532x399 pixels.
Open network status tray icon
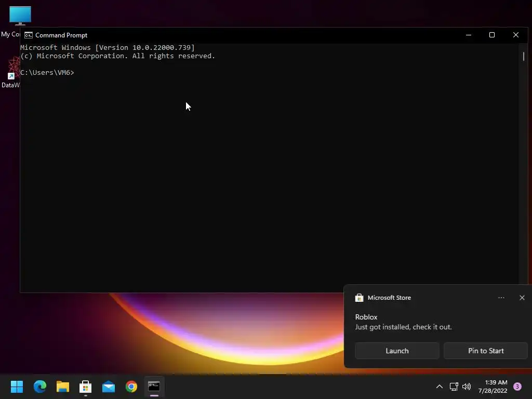coord(454,387)
